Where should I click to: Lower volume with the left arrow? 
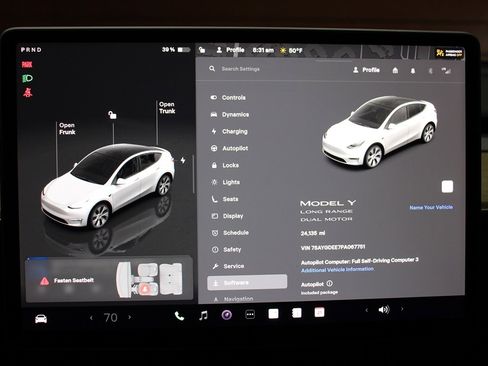367,310
